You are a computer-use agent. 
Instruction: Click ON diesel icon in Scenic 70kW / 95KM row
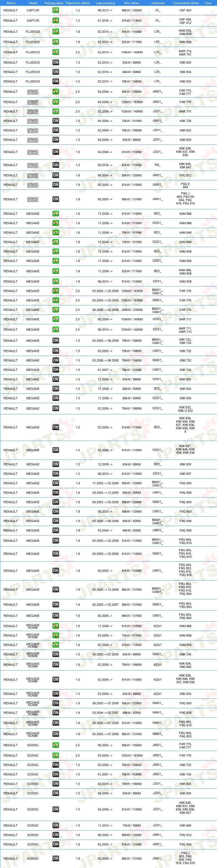coord(55,825)
